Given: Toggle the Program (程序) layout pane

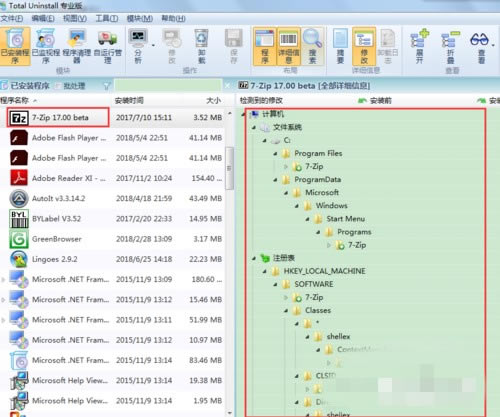Looking at the screenshot, I should (x=265, y=46).
